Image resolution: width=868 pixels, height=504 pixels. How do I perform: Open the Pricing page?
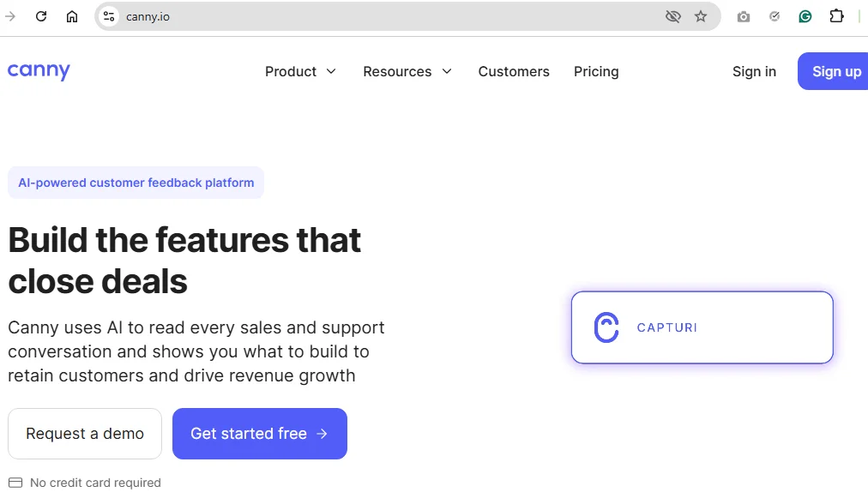[x=596, y=71]
